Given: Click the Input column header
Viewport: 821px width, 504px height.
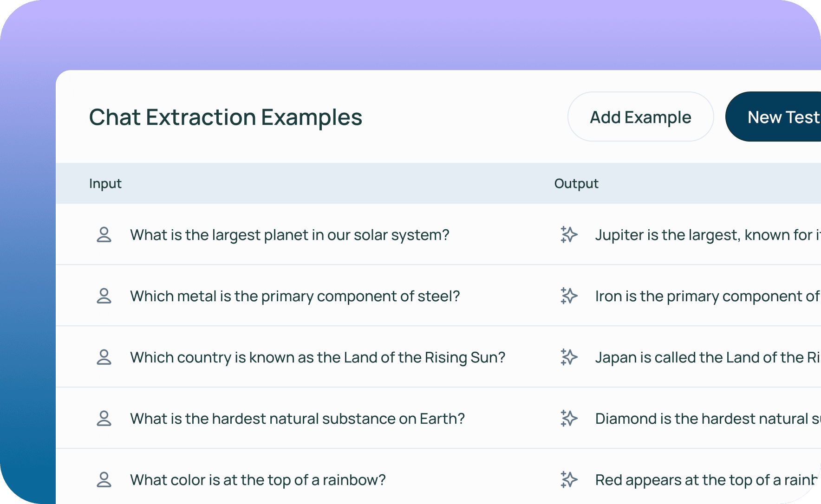Looking at the screenshot, I should click(105, 184).
